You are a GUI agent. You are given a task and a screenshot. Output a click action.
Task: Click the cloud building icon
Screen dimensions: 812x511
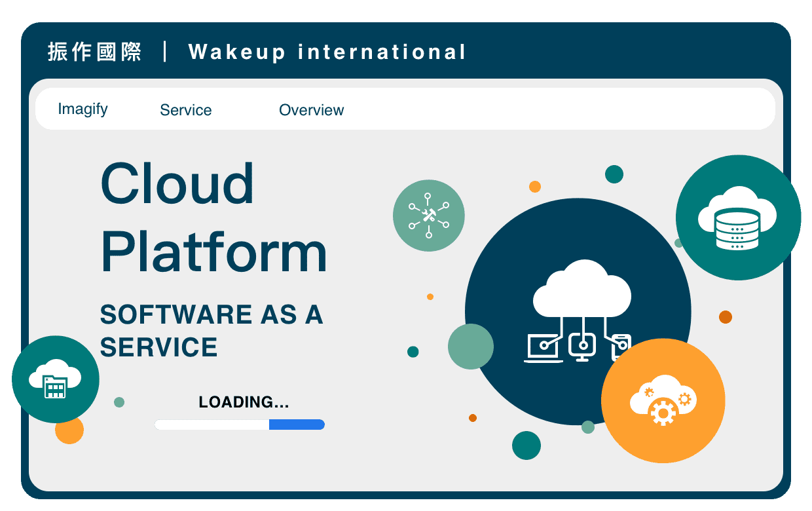(x=56, y=379)
